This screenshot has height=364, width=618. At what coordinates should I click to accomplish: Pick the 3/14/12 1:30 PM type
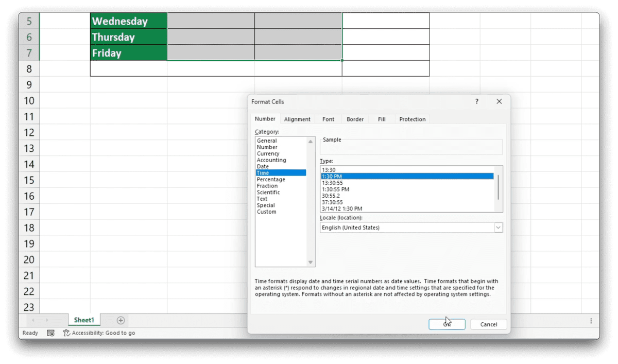click(407, 209)
